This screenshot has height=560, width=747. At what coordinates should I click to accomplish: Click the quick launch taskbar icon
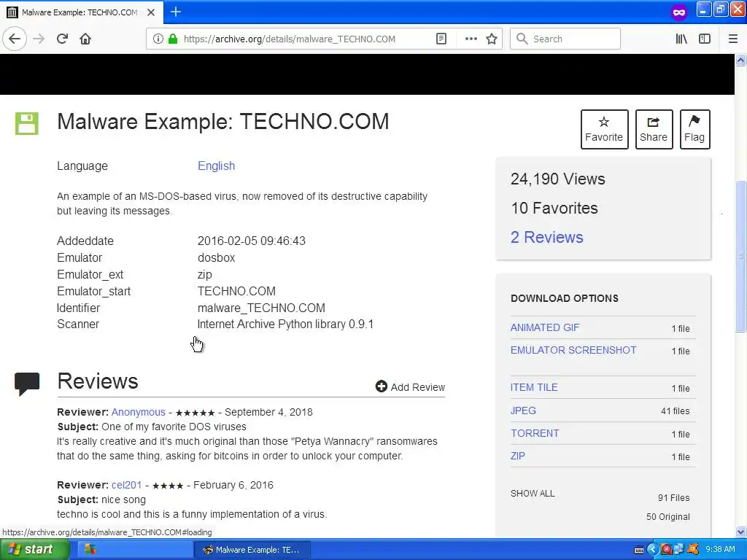pyautogui.click(x=90, y=550)
